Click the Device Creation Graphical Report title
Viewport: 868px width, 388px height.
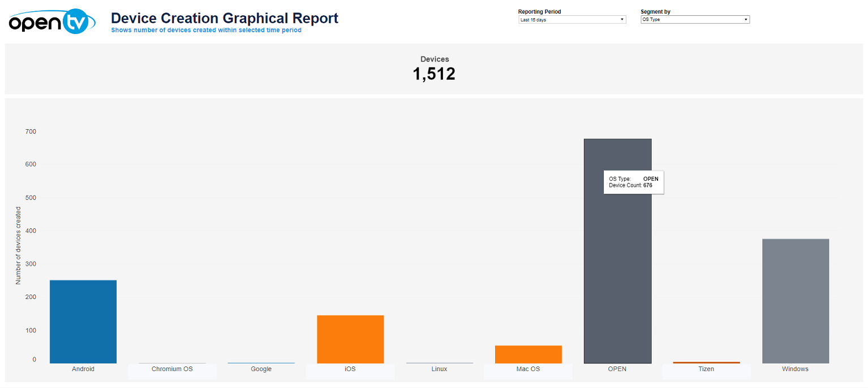click(x=225, y=18)
